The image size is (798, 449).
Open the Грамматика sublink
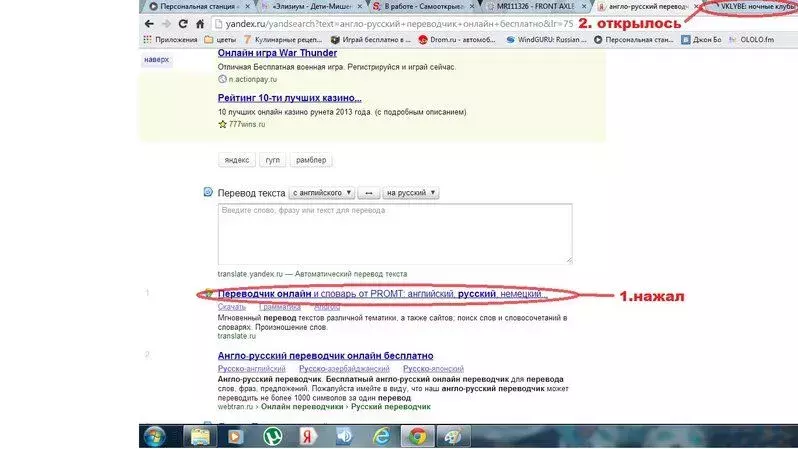[279, 307]
